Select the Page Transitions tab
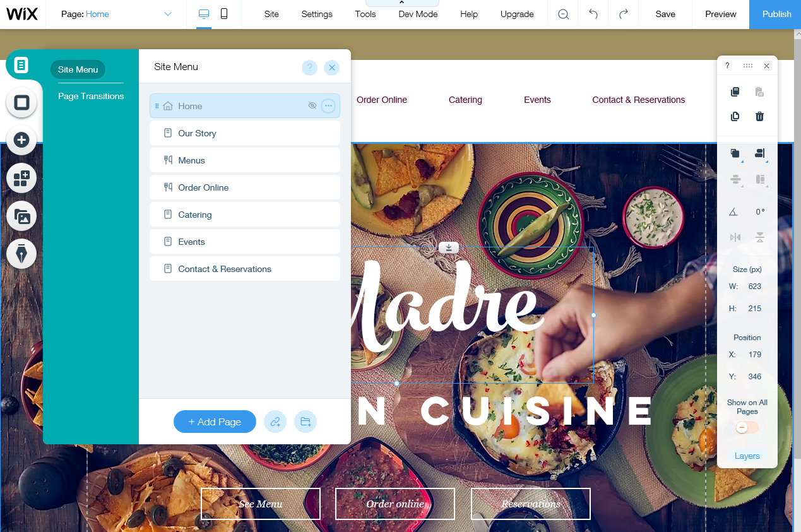The height and width of the screenshot is (532, 801). click(x=91, y=96)
